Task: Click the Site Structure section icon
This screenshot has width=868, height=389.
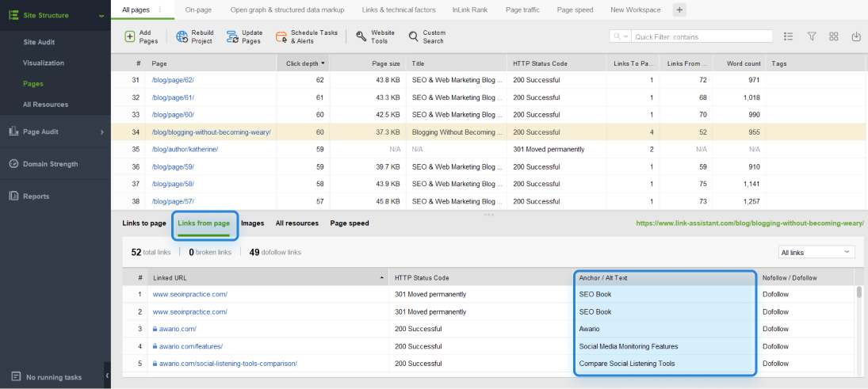Action: tap(13, 15)
